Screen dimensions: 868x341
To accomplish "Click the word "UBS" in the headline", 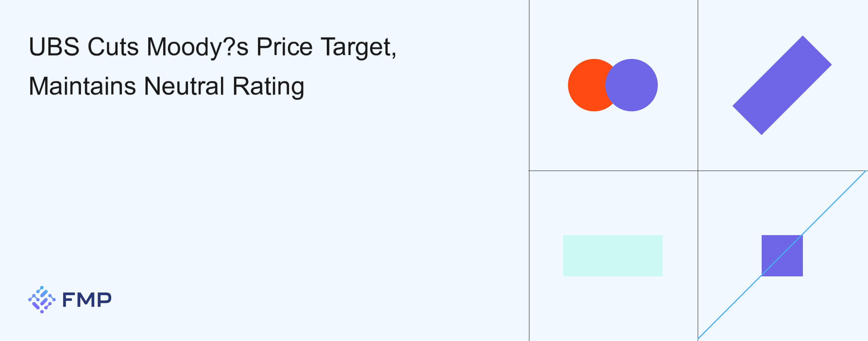I will tap(54, 46).
